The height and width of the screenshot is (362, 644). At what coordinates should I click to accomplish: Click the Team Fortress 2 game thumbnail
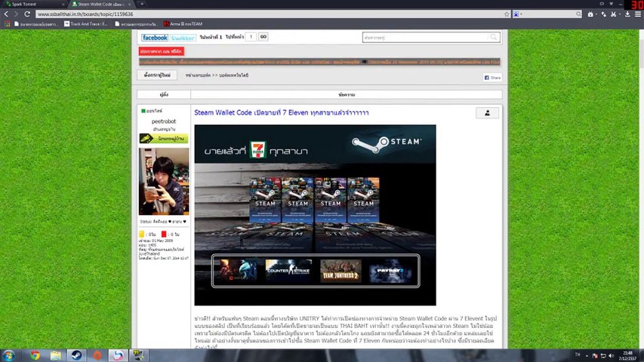coord(340,271)
